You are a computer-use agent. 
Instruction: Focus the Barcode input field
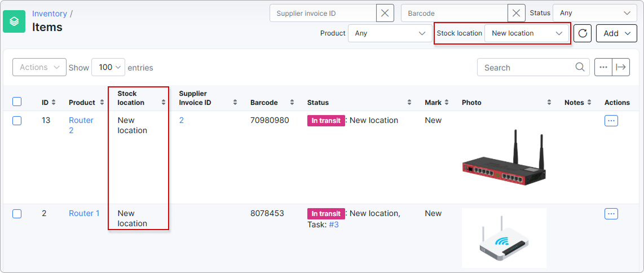pyautogui.click(x=455, y=13)
